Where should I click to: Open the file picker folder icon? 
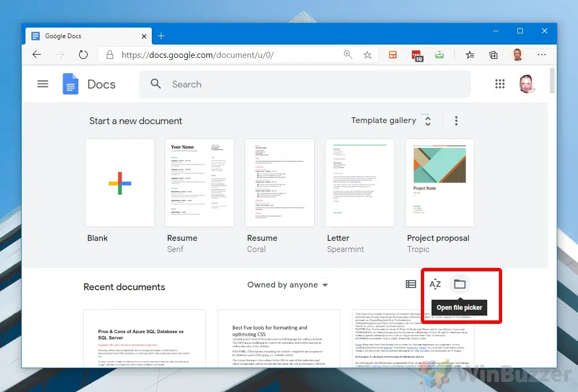click(x=460, y=284)
